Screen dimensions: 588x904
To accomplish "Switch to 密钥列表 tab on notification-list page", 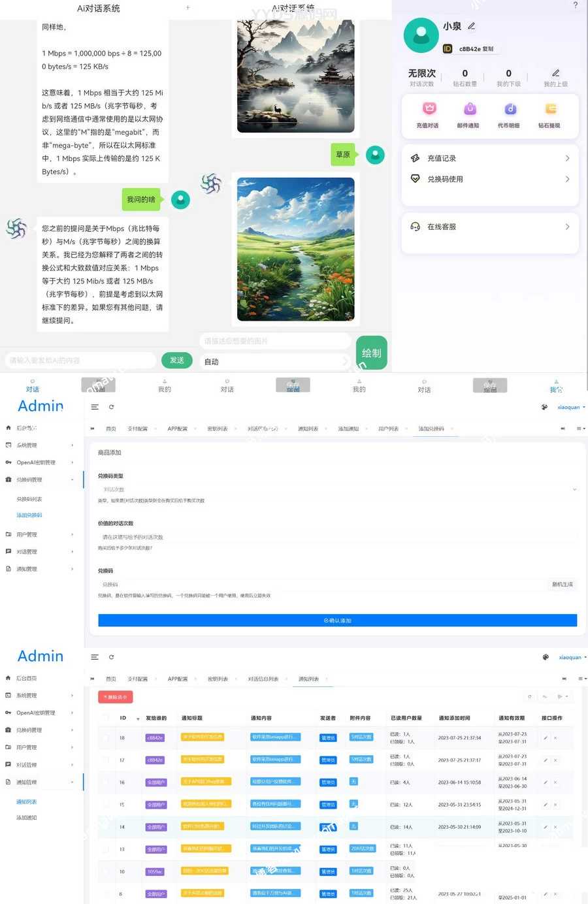I will [x=218, y=679].
